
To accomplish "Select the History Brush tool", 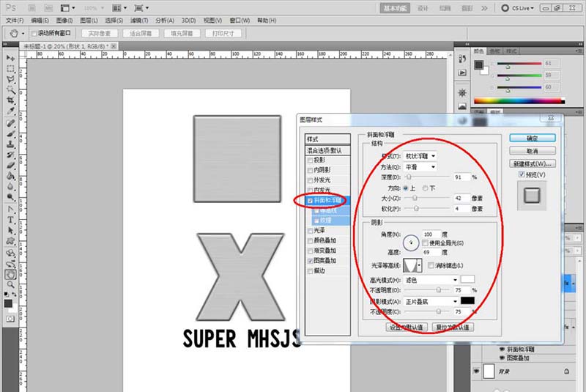I will pyautogui.click(x=10, y=155).
